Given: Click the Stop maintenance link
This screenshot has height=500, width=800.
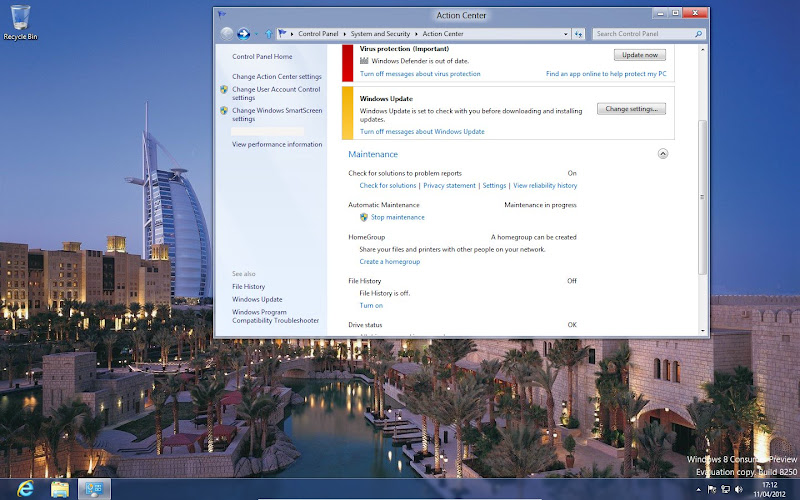Looking at the screenshot, I should point(397,217).
